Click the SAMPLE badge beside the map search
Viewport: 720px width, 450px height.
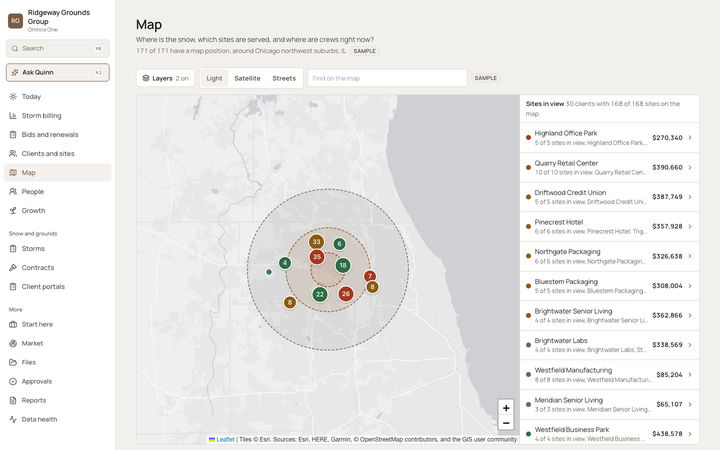[x=485, y=78]
